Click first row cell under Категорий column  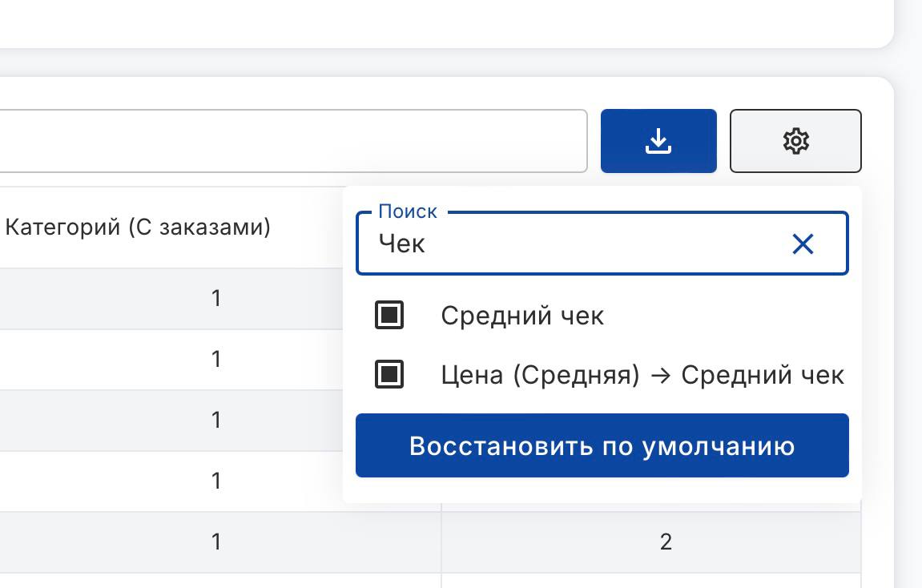click(215, 298)
